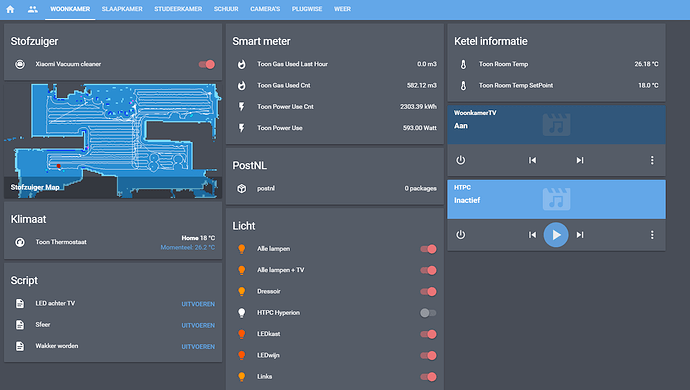
Task: Open the people group view icon
Action: (x=33, y=9)
